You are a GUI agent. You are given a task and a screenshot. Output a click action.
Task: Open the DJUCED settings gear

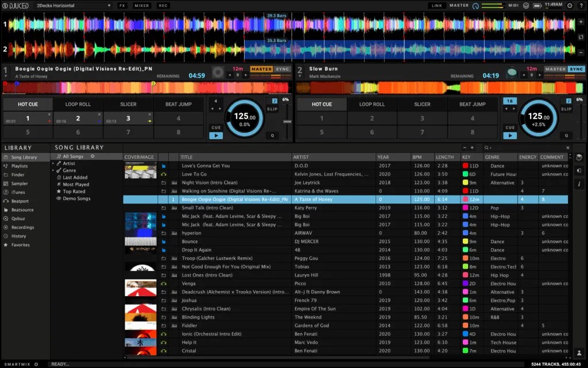(x=570, y=5)
